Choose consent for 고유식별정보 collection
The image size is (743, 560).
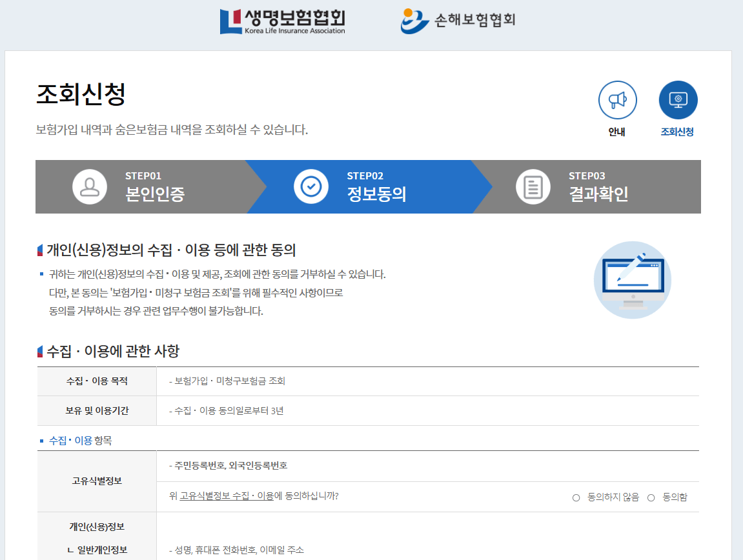tap(651, 497)
